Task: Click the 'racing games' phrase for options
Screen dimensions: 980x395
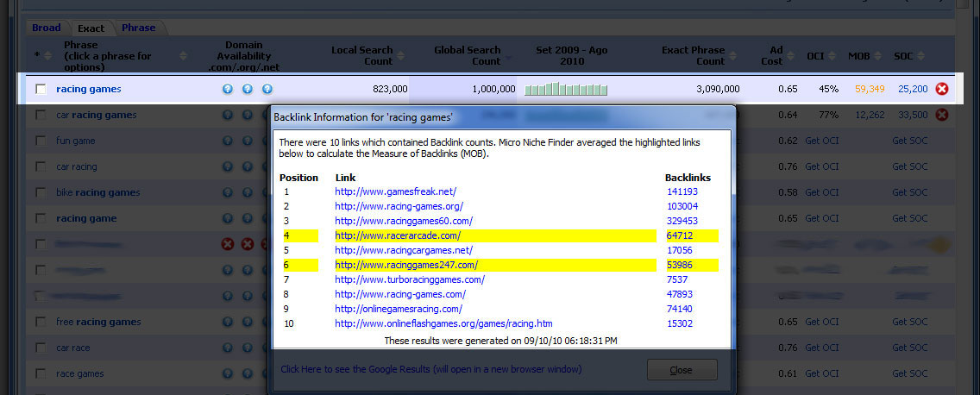Action: [89, 89]
